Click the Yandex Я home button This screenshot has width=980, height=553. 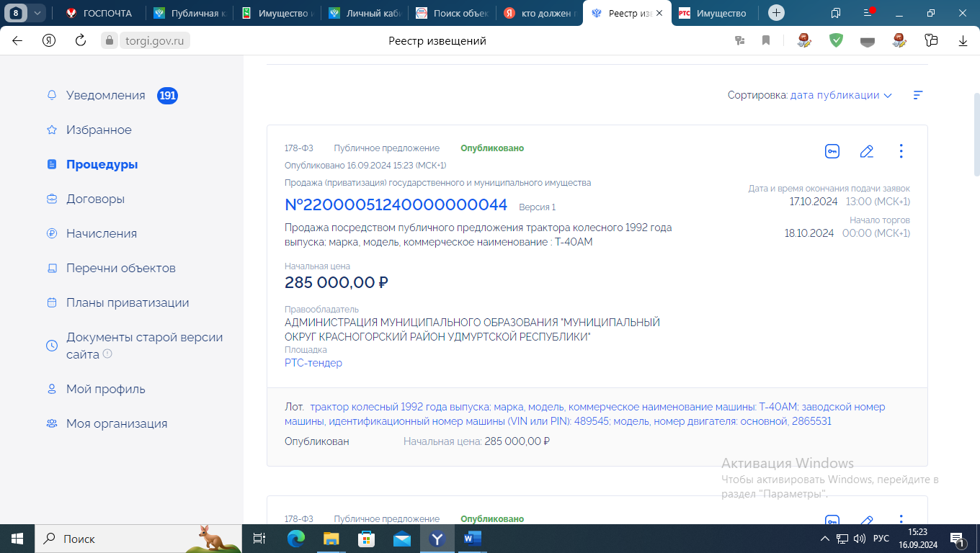(49, 41)
